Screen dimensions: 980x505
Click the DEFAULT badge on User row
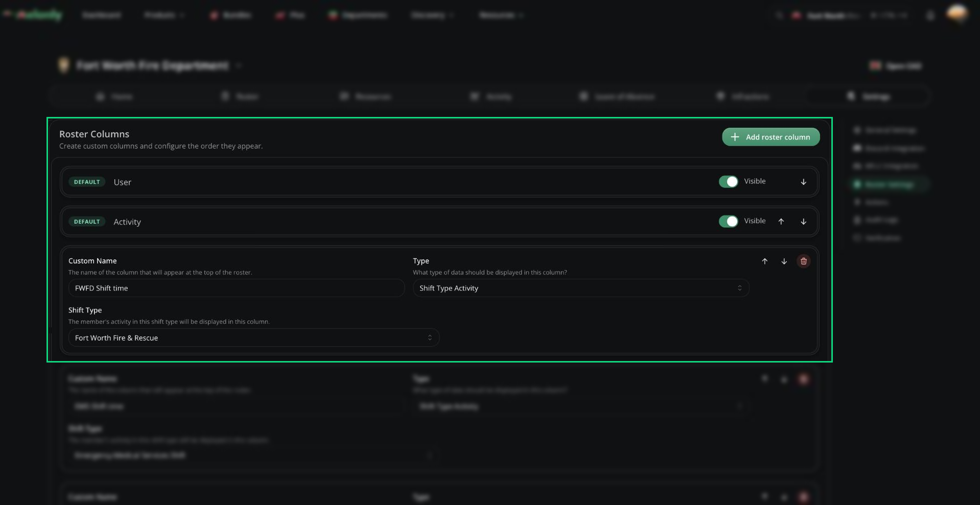[87, 182]
